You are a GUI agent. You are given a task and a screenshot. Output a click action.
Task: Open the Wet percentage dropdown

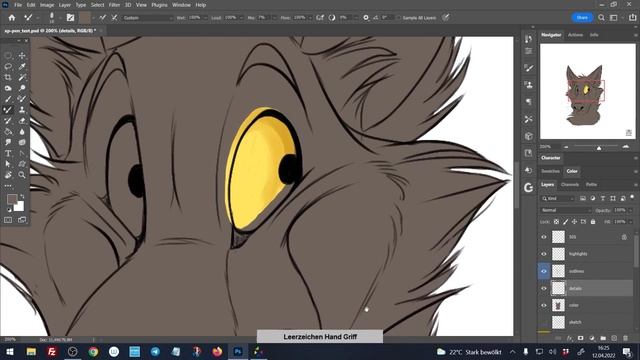[205, 18]
